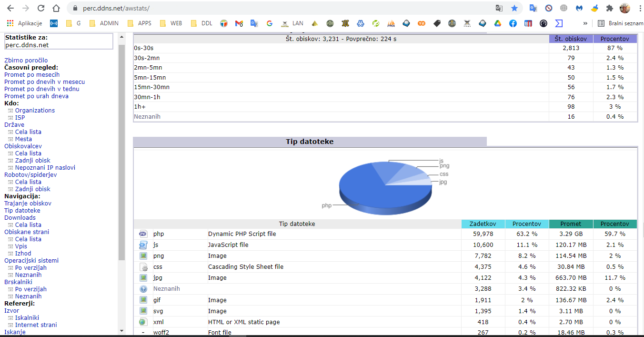Show more bookmarks with the chevron
Image resolution: width=644 pixels, height=337 pixels.
585,23
